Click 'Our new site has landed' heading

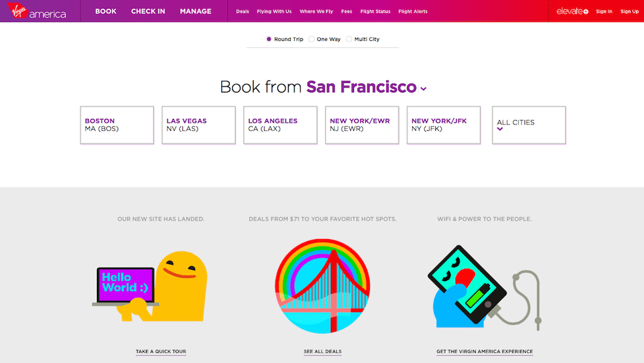(x=160, y=219)
